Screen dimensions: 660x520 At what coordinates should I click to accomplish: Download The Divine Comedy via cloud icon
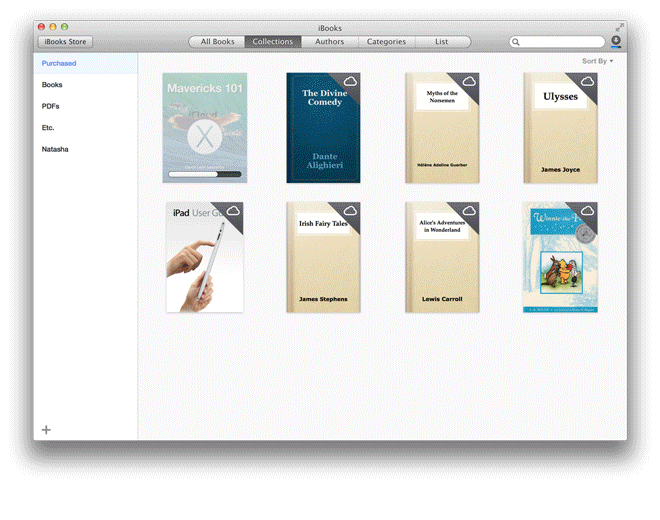pyautogui.click(x=350, y=81)
